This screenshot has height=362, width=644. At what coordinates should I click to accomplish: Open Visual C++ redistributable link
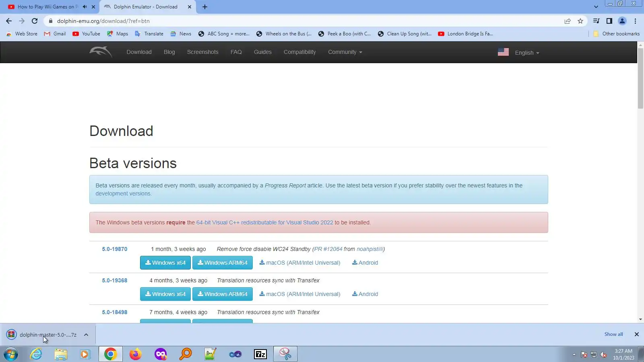pyautogui.click(x=265, y=222)
